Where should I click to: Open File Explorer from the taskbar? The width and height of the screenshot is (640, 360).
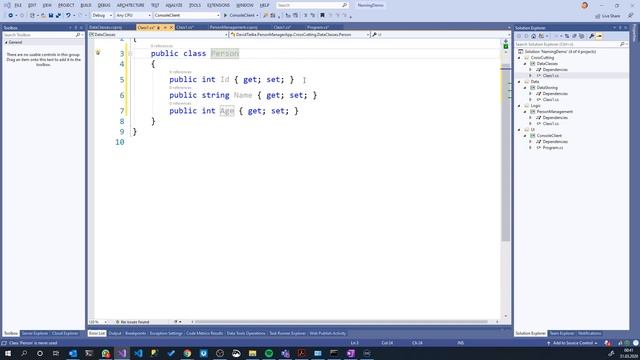[253, 353]
